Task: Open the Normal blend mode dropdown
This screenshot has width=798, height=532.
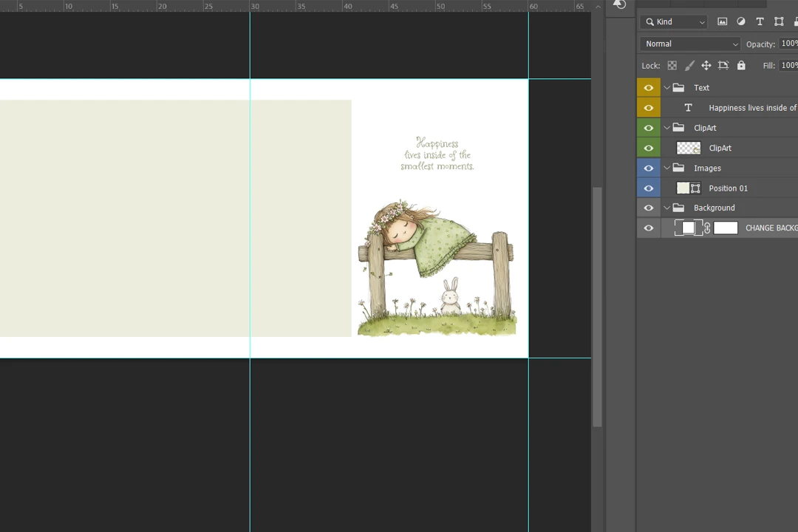Action: pyautogui.click(x=690, y=44)
